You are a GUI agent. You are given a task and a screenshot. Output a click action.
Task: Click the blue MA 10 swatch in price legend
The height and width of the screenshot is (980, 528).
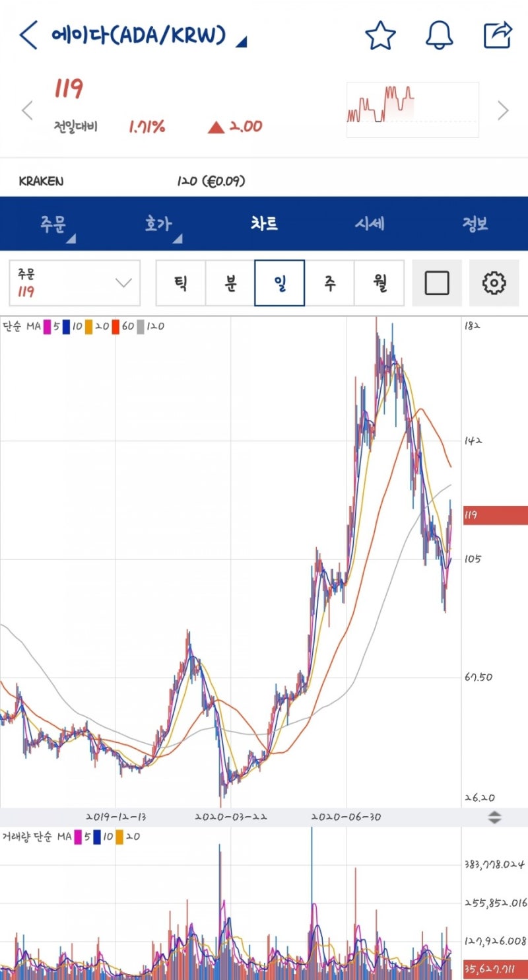click(67, 327)
